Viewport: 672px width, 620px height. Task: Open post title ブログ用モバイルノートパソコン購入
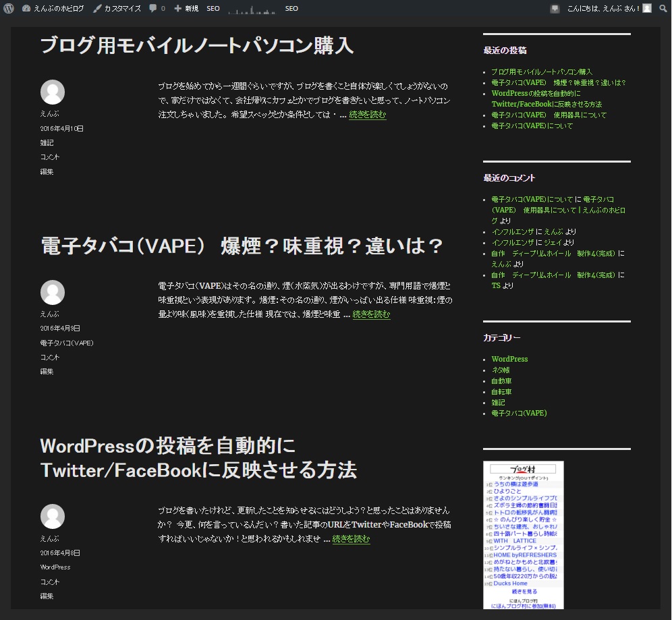point(197,45)
